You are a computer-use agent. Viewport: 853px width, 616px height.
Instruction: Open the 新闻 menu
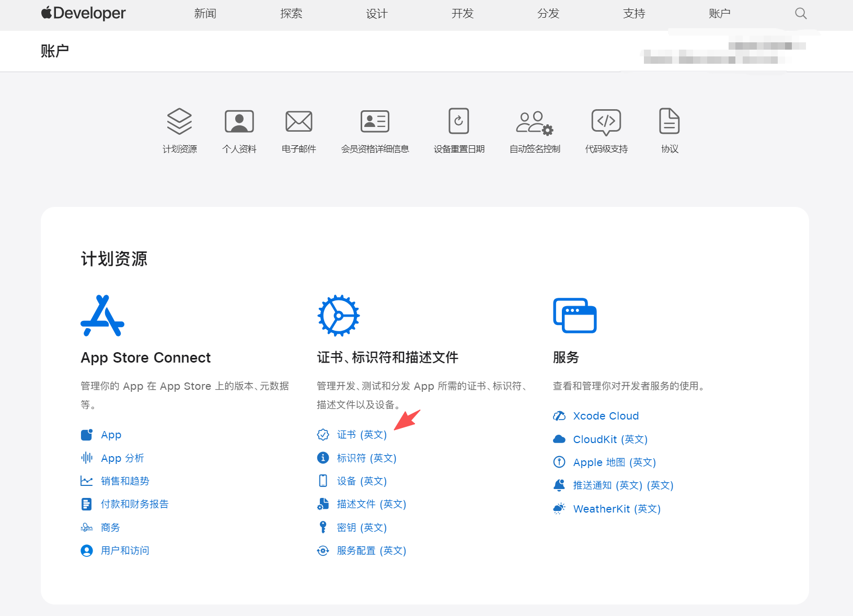205,14
